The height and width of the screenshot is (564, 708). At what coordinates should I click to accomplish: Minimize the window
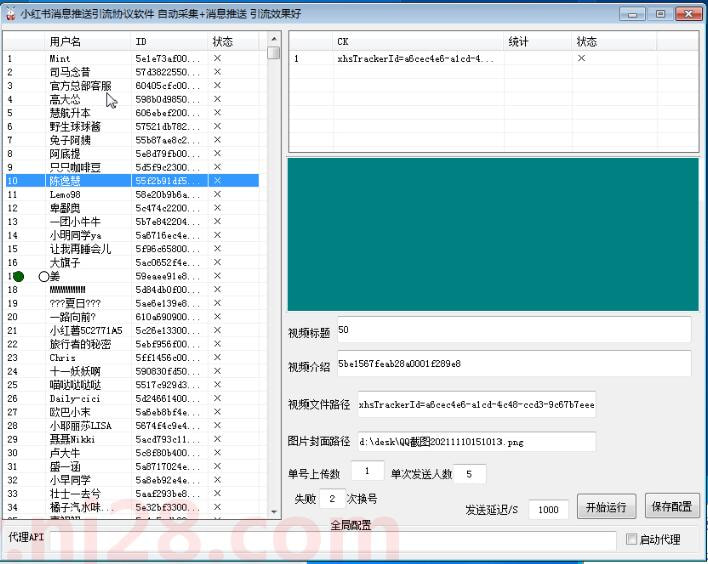632,14
